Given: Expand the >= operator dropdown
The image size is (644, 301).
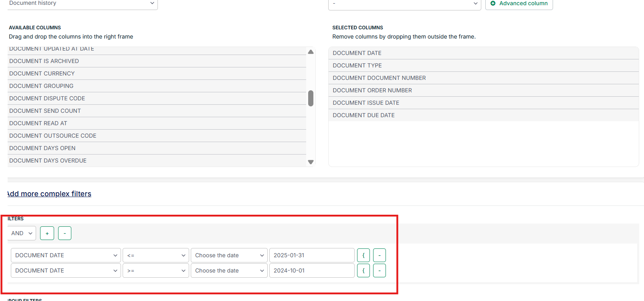Looking at the screenshot, I should tap(155, 270).
